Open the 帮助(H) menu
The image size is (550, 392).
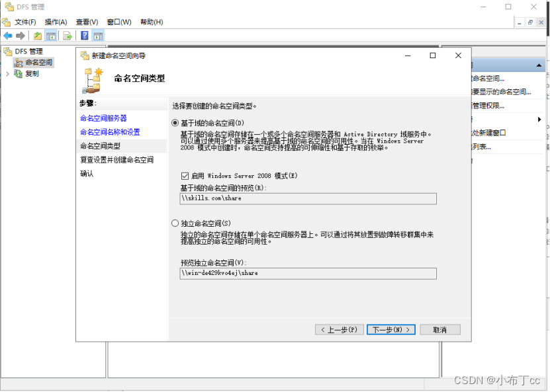(x=152, y=22)
